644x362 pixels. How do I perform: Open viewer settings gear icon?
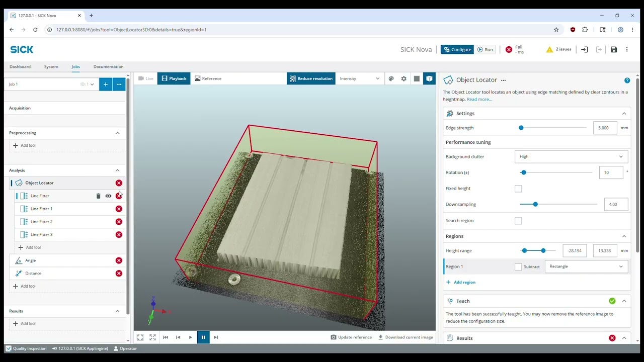[x=404, y=78]
